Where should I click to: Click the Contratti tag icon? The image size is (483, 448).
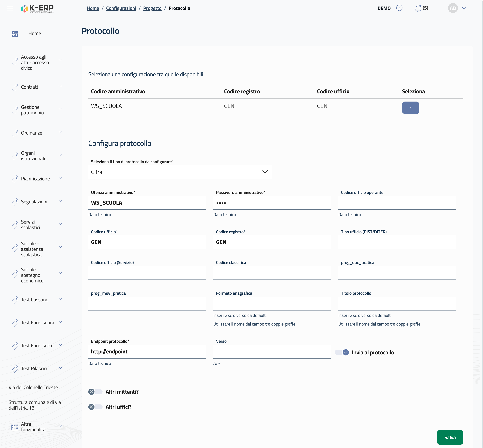[15, 87]
